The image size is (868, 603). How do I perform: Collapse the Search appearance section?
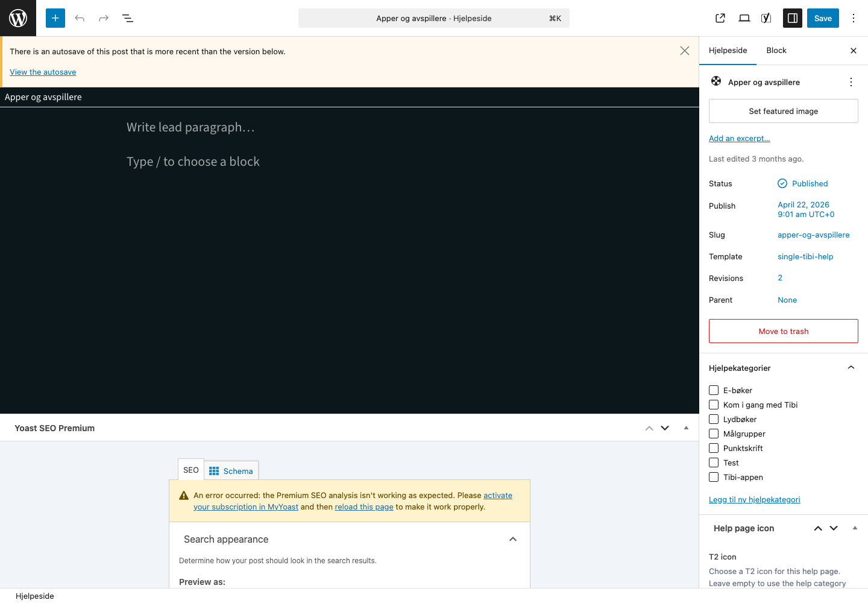(x=513, y=539)
